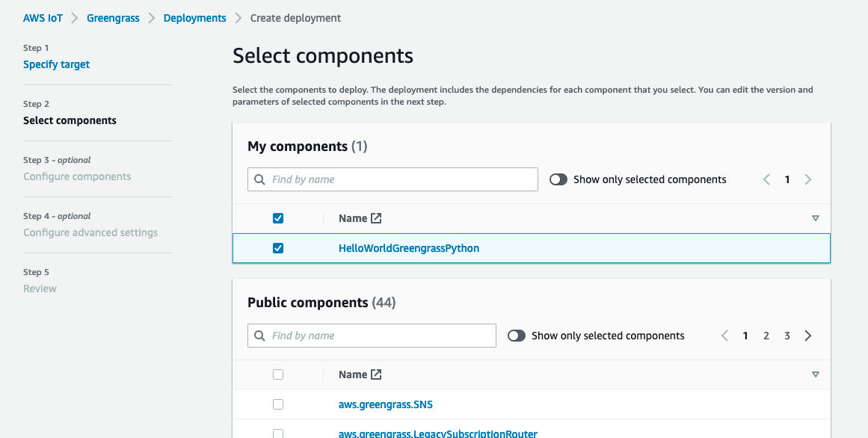
Task: Open the Greengrass breadcrumb
Action: [113, 18]
